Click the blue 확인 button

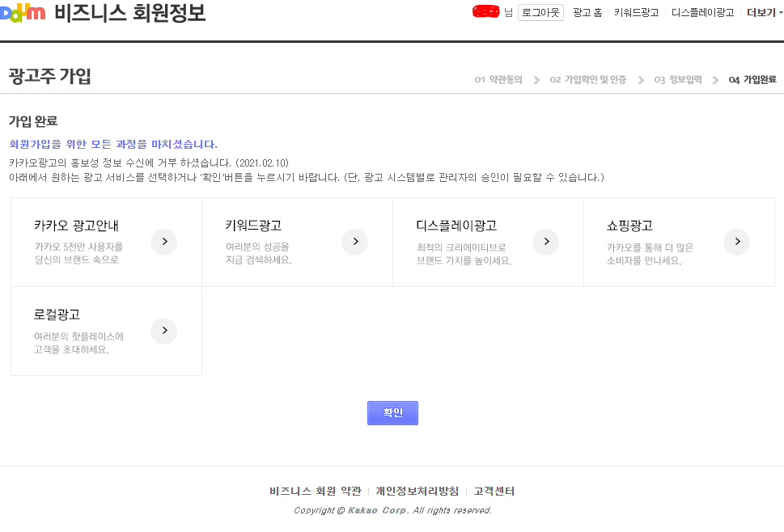point(392,413)
